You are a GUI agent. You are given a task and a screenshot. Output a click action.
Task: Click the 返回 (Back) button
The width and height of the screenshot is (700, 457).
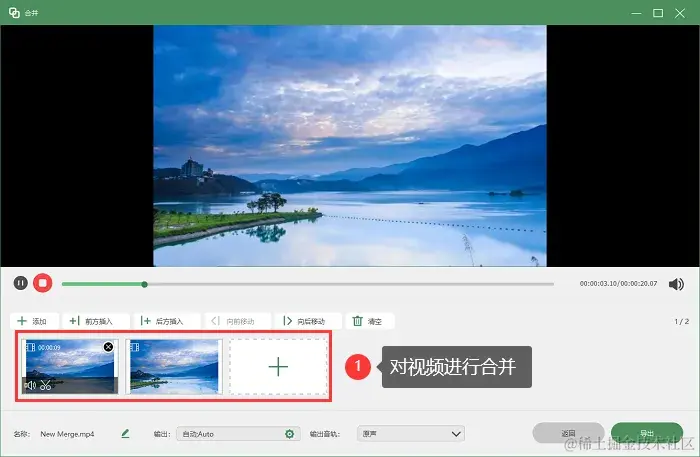[x=568, y=433]
